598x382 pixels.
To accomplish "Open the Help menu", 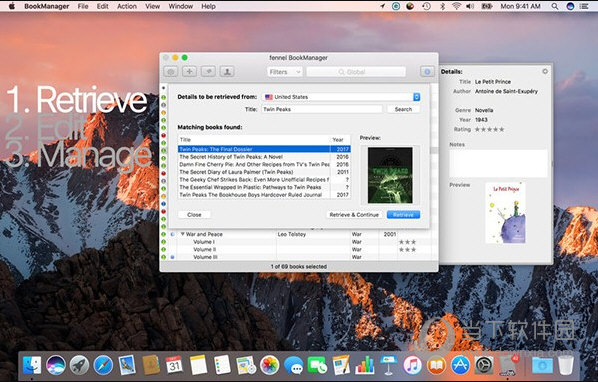I will coord(208,6).
